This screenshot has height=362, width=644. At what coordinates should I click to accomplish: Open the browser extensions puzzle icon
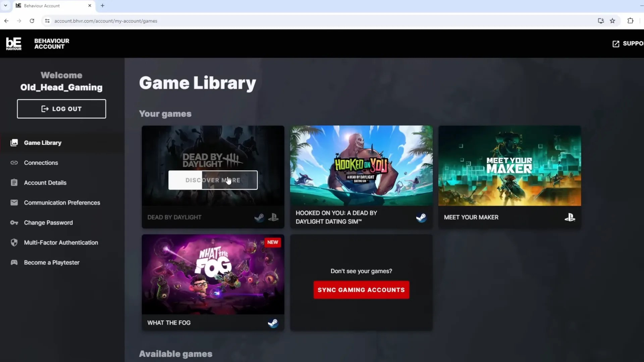(630, 21)
